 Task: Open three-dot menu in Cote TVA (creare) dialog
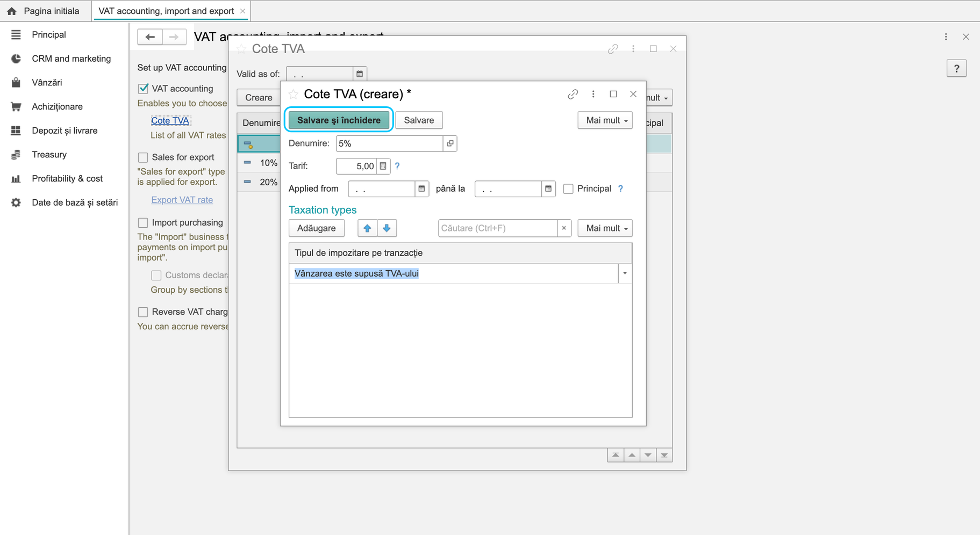[x=593, y=94]
